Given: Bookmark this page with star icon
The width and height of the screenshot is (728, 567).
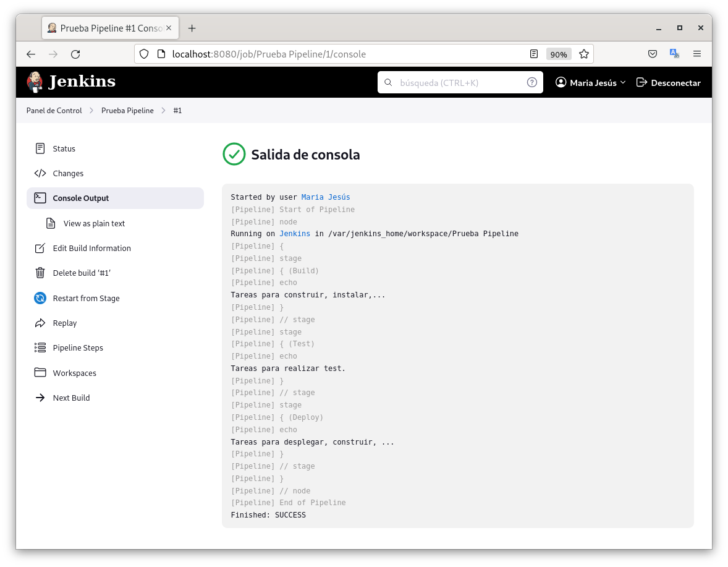Looking at the screenshot, I should [x=583, y=54].
